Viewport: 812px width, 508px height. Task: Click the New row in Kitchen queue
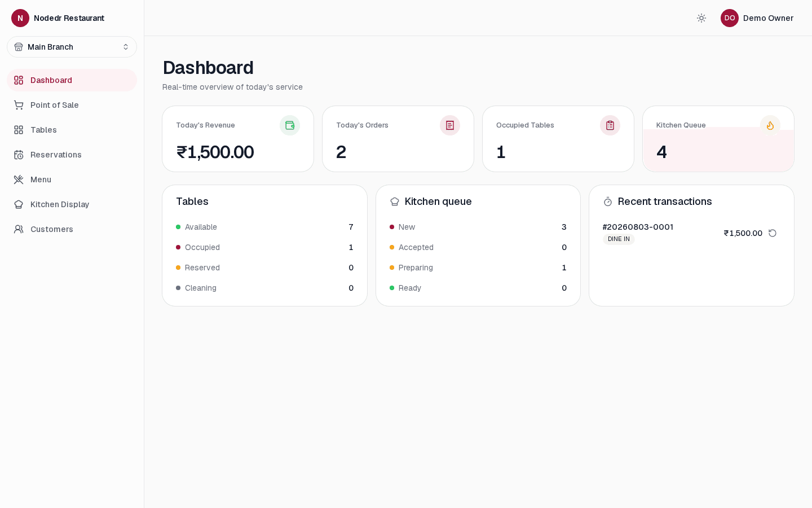[478, 227]
